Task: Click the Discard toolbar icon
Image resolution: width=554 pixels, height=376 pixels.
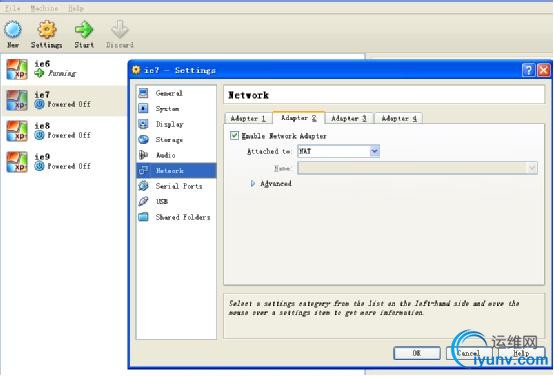Action: click(x=120, y=29)
